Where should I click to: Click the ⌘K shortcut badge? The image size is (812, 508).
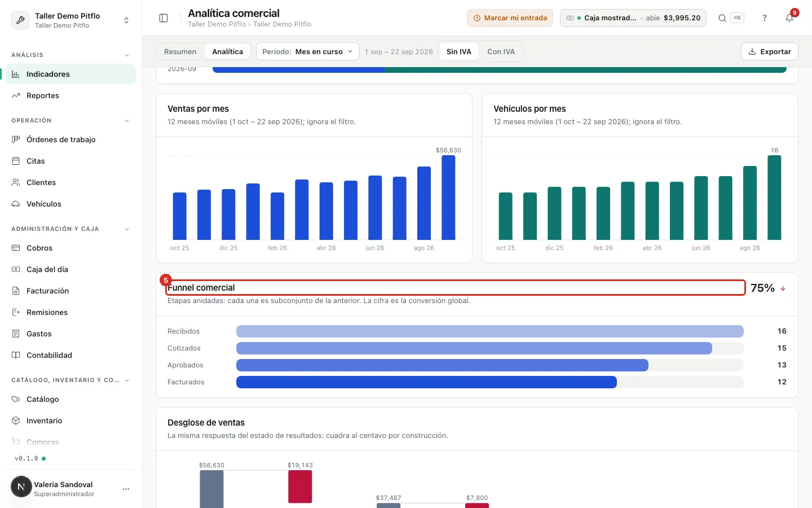[x=737, y=18]
